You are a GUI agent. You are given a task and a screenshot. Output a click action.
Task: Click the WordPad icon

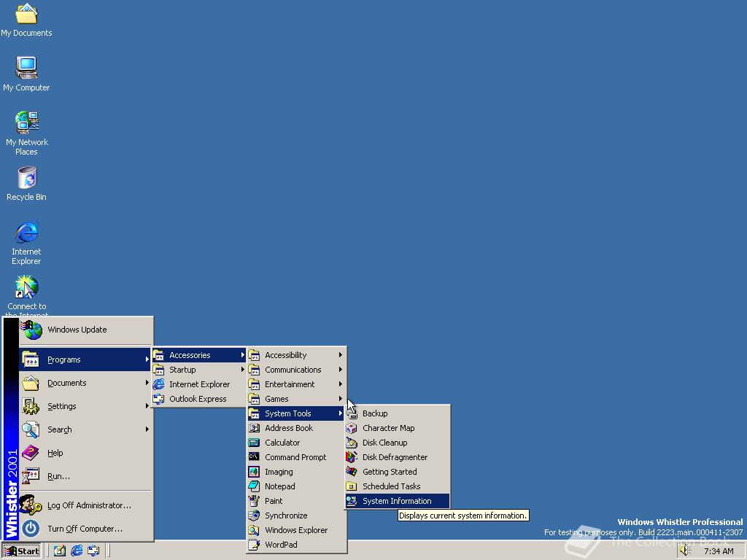[255, 545]
